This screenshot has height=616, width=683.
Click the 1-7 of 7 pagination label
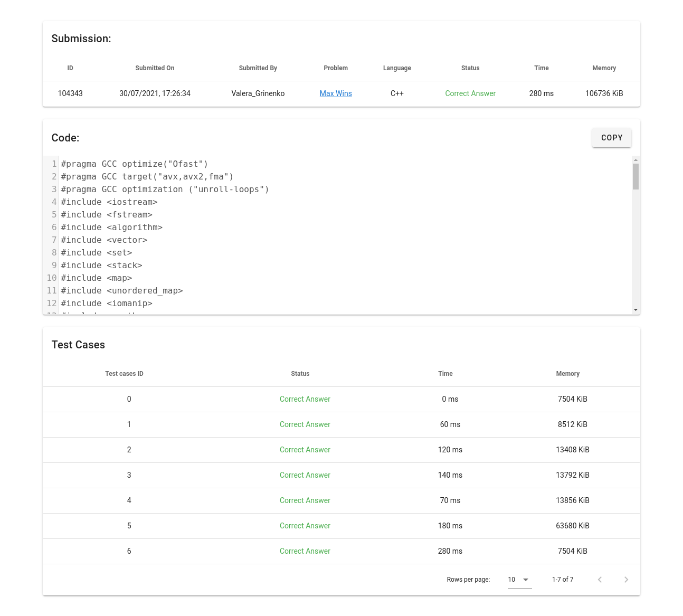point(563,579)
